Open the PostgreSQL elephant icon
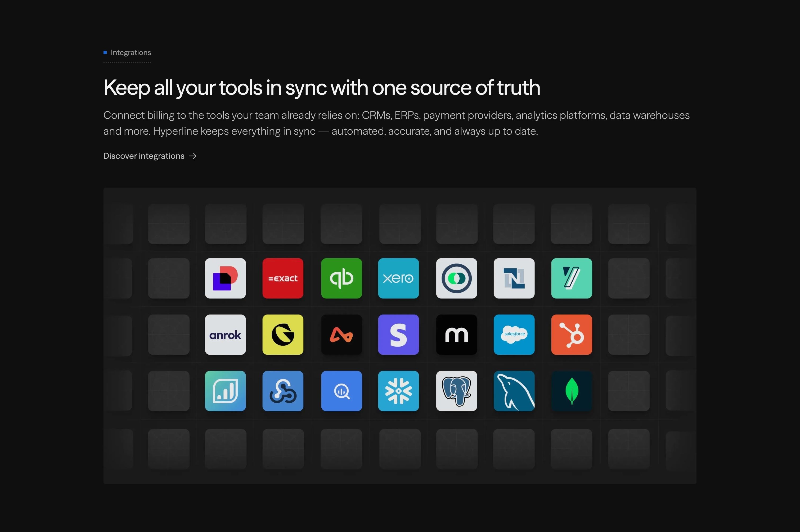The height and width of the screenshot is (532, 800). 457,391
